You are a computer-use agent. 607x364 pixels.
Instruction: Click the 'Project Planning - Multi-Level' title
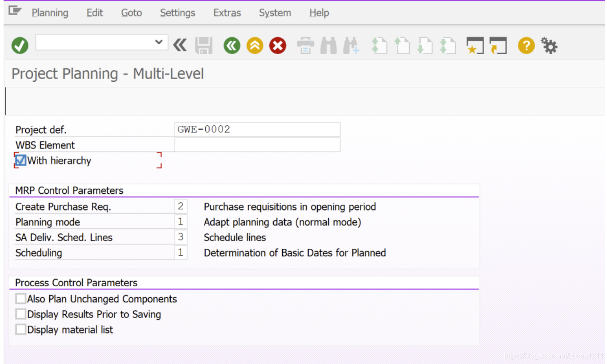pyautogui.click(x=108, y=73)
